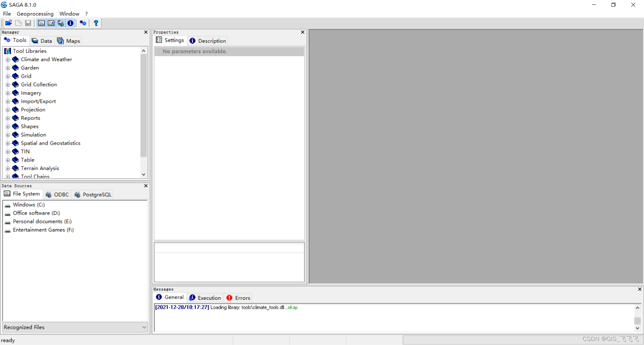Screen dimensions: 644x345
Task: Toggle the Show Manager panel button
Action: pyautogui.click(x=41, y=23)
